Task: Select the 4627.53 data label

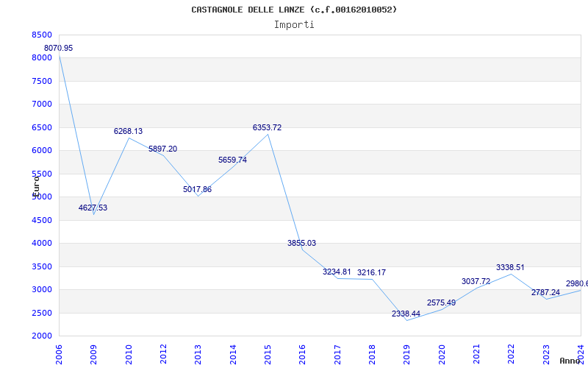Action: pyautogui.click(x=93, y=208)
